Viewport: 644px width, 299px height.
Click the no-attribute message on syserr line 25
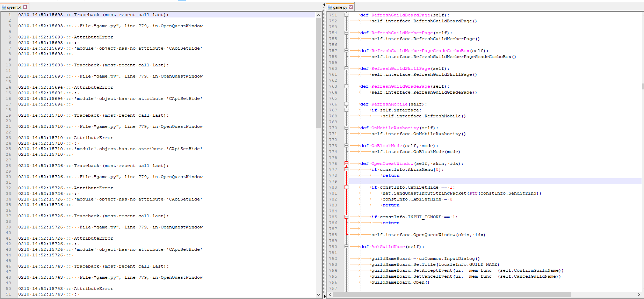click(x=138, y=149)
